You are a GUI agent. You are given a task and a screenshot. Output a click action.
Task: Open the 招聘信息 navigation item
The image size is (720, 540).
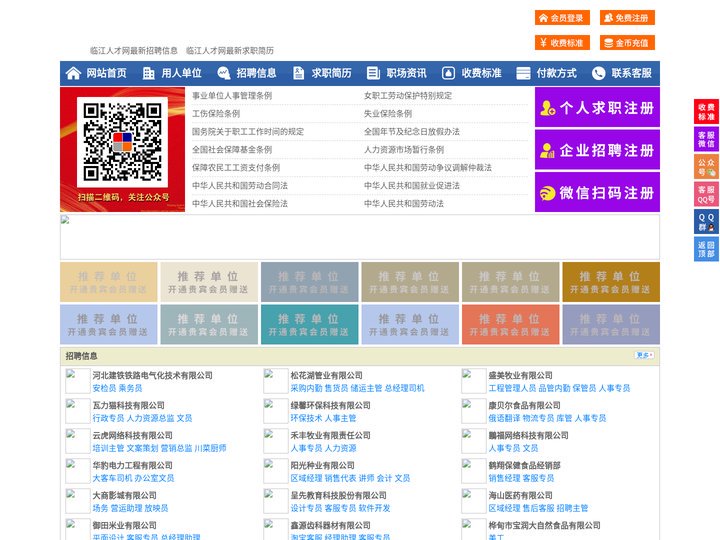coord(256,73)
